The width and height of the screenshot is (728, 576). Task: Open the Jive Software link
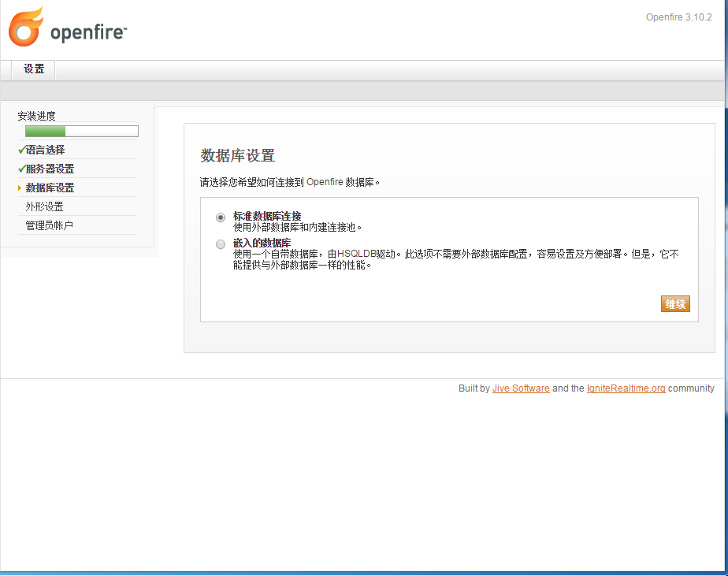521,388
